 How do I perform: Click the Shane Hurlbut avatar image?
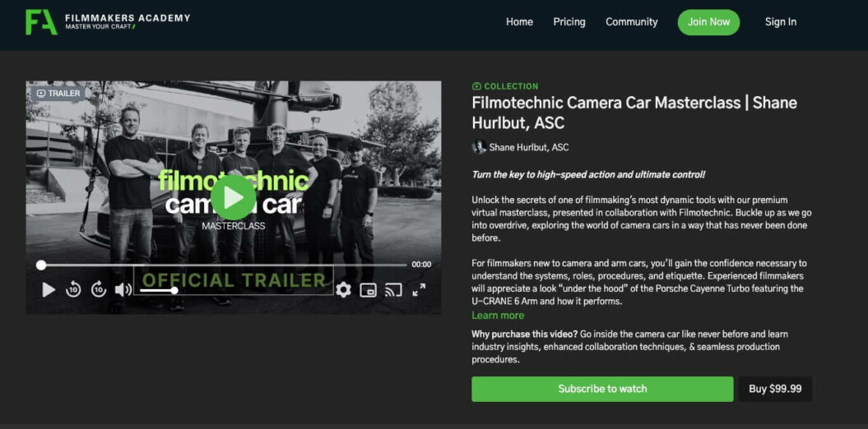[x=479, y=147]
